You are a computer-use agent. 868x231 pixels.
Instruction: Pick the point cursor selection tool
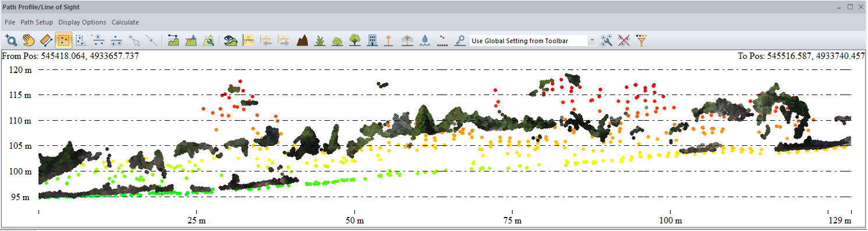[135, 40]
